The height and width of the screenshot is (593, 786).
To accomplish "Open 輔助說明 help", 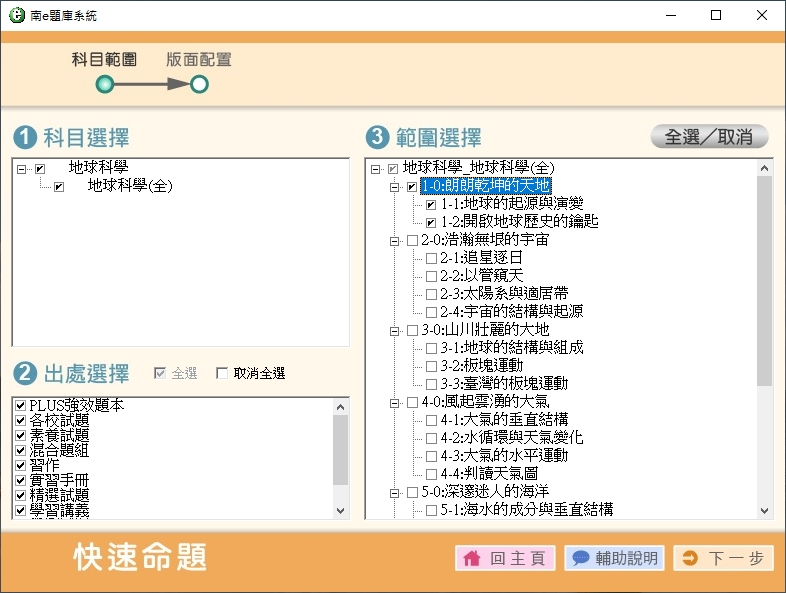I will 615,558.
